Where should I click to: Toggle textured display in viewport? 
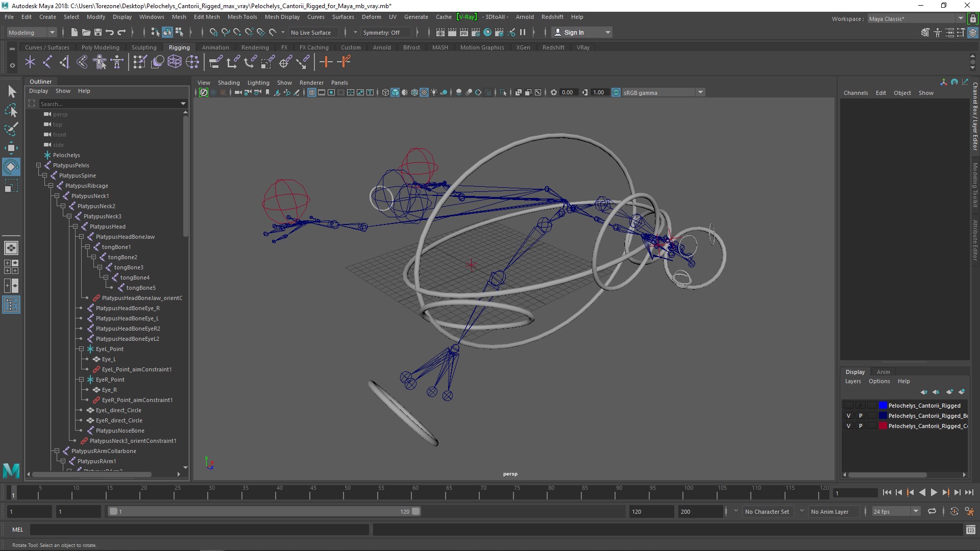coord(424,92)
